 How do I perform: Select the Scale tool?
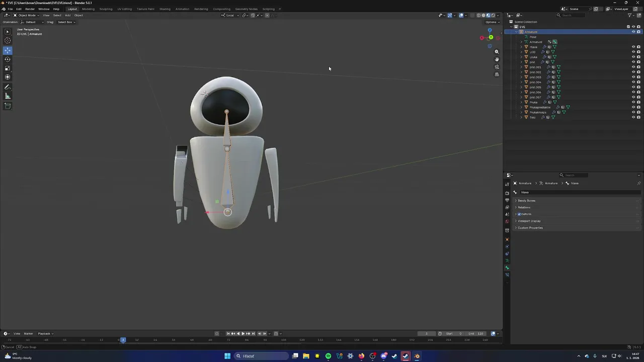tap(8, 68)
